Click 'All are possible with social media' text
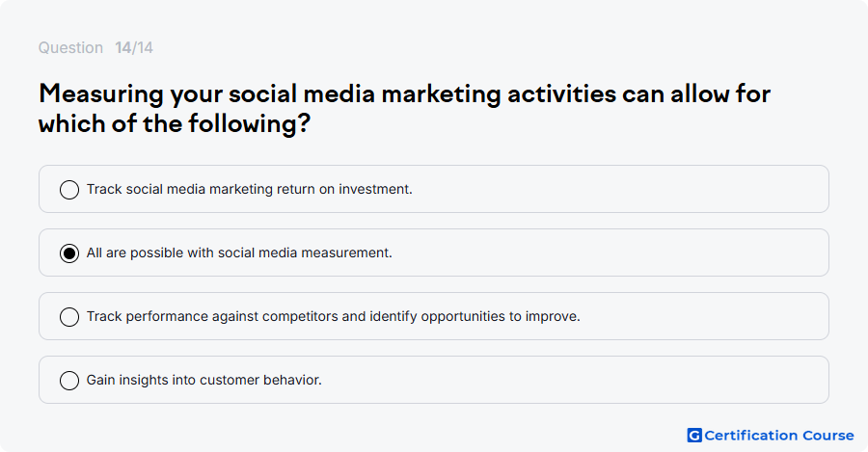The image size is (868, 452). [239, 253]
